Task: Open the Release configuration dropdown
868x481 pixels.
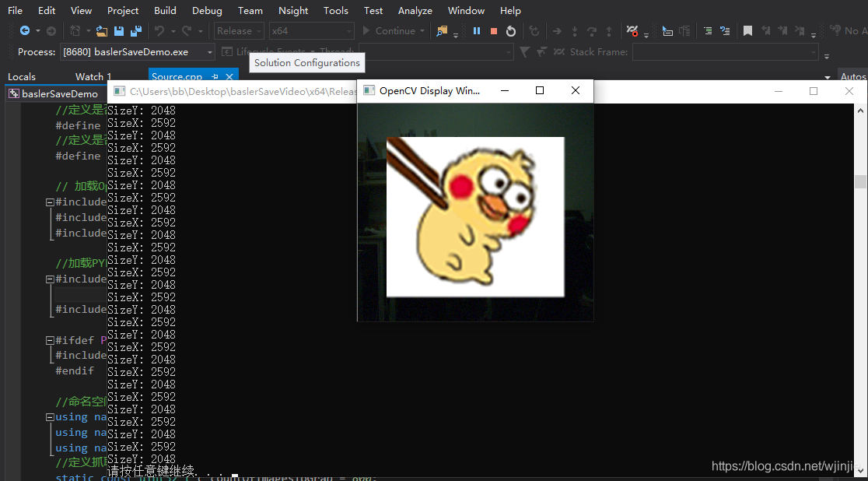Action: [x=239, y=30]
